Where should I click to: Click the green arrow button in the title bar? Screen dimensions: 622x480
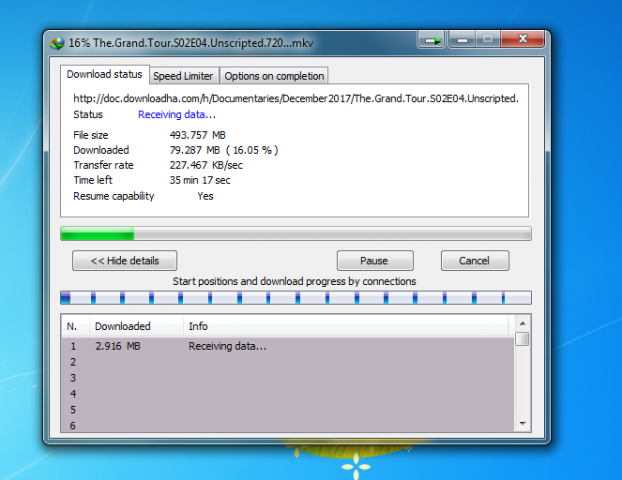(x=431, y=41)
